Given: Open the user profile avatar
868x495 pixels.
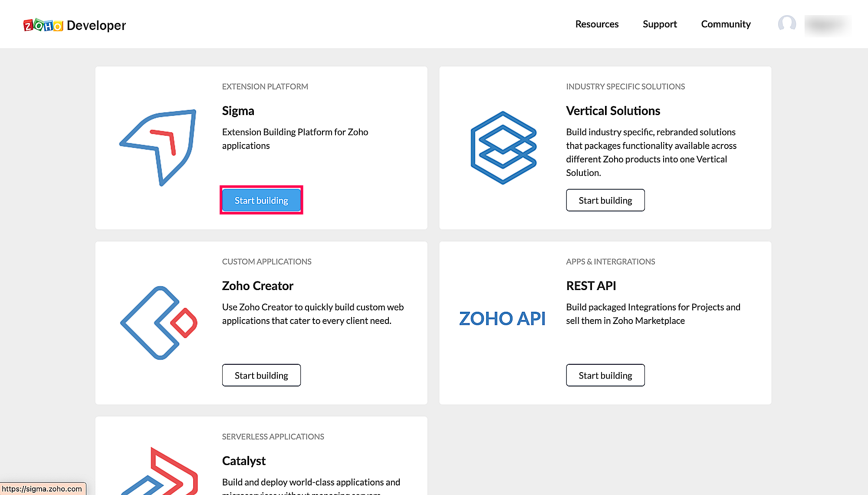Looking at the screenshot, I should tap(786, 24).
